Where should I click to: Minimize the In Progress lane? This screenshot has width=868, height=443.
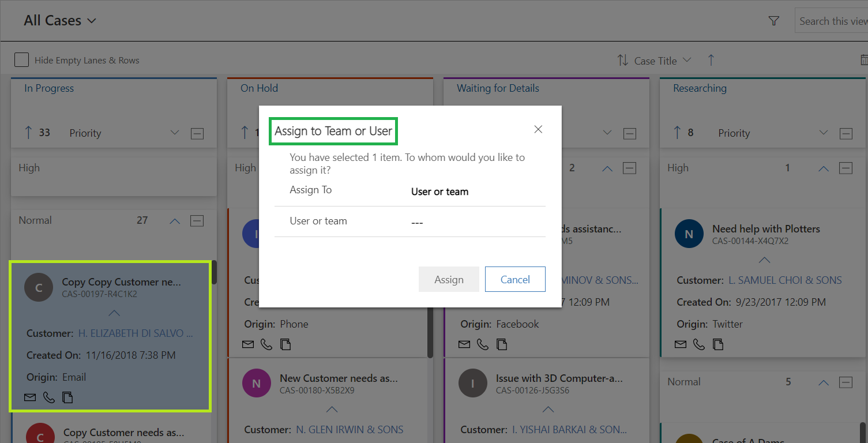click(x=197, y=134)
